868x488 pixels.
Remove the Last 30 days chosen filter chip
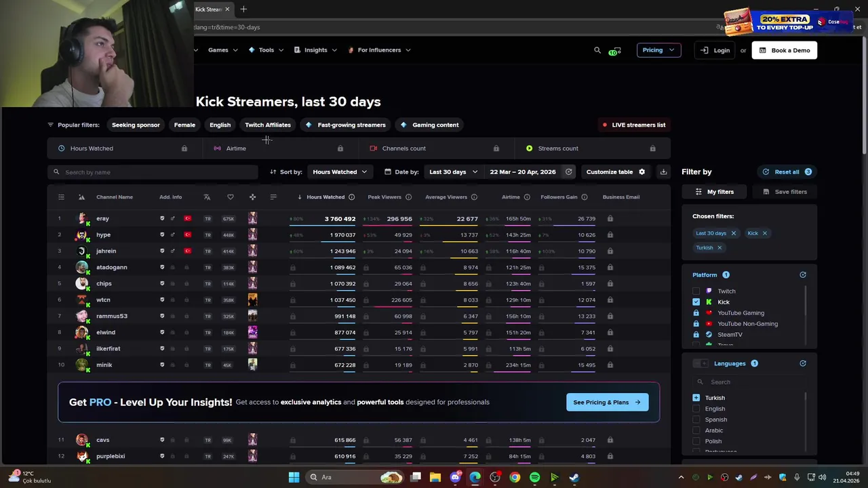tap(733, 233)
